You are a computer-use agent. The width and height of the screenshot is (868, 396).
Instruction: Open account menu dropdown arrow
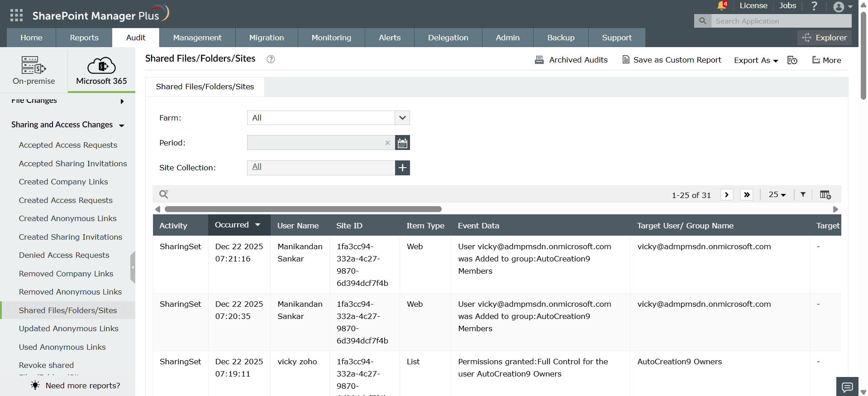click(x=850, y=7)
